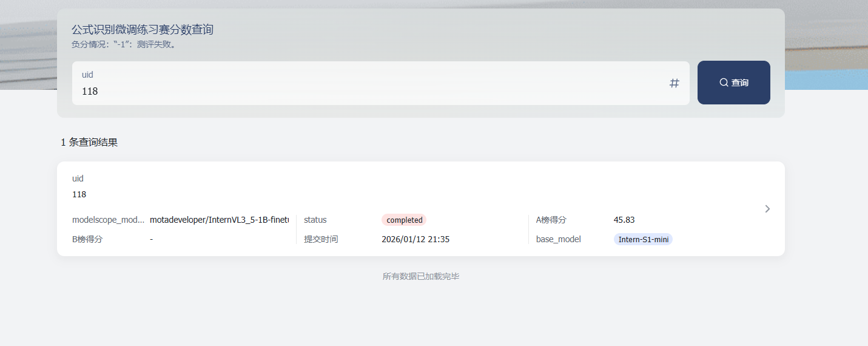This screenshot has height=346, width=868.
Task: Click the A榜得分 field label
Action: (x=551, y=220)
